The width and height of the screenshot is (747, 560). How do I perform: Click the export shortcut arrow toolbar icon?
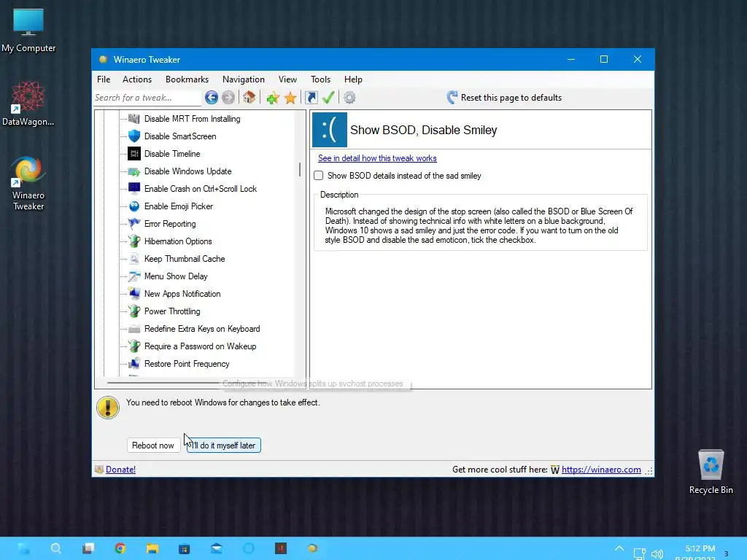[311, 98]
